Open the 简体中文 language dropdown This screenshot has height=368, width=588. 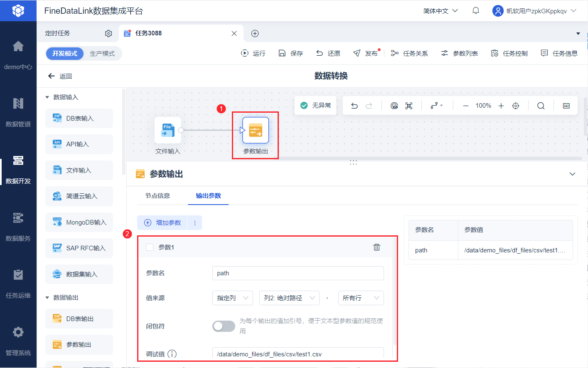click(x=440, y=11)
